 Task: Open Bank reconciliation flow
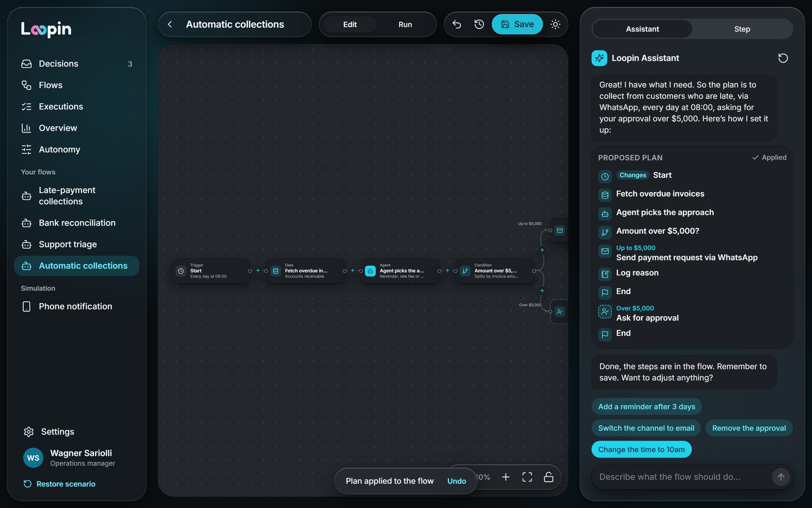(x=77, y=223)
